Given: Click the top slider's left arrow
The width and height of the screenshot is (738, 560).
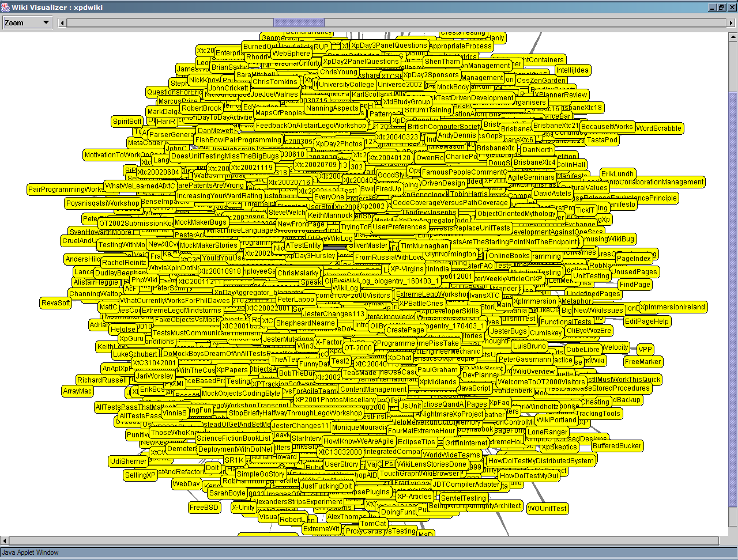Looking at the screenshot, I should click(x=62, y=23).
